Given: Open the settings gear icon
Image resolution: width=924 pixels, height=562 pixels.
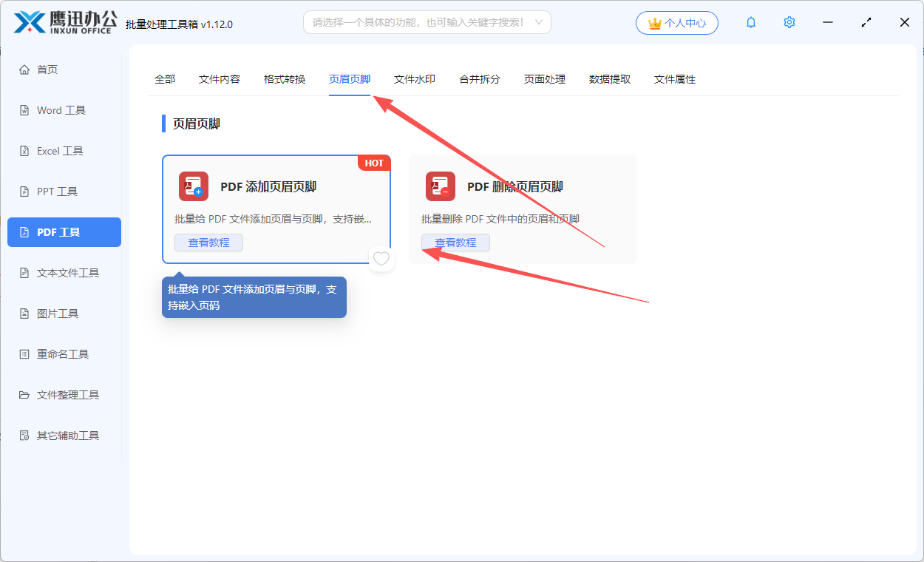Looking at the screenshot, I should pos(789,22).
